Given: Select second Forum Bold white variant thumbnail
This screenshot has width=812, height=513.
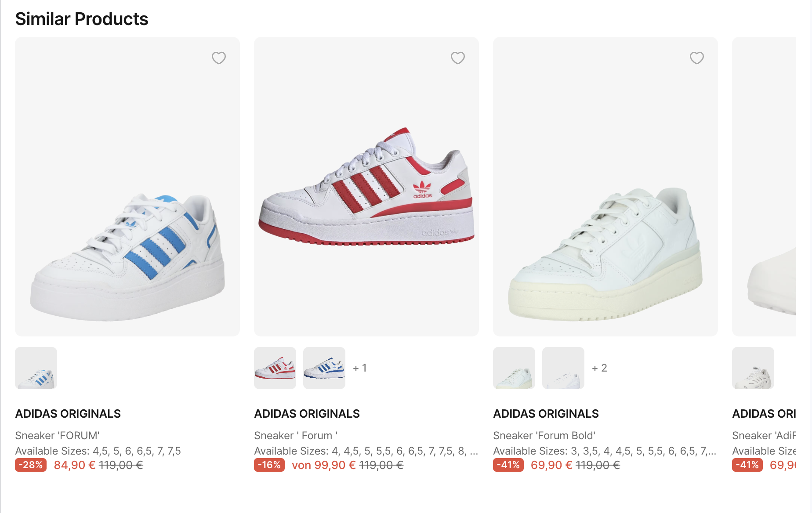Looking at the screenshot, I should (563, 368).
